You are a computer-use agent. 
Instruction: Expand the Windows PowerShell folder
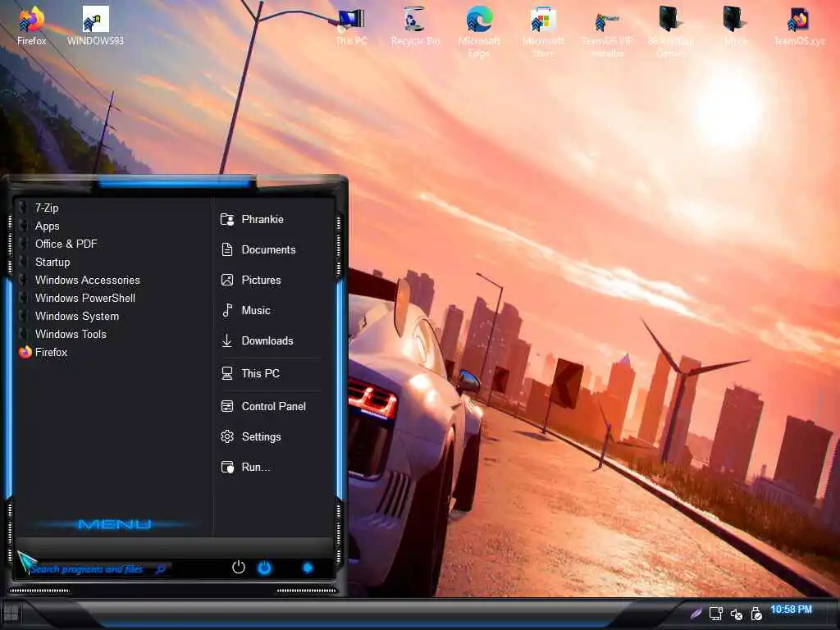pyautogui.click(x=112, y=298)
